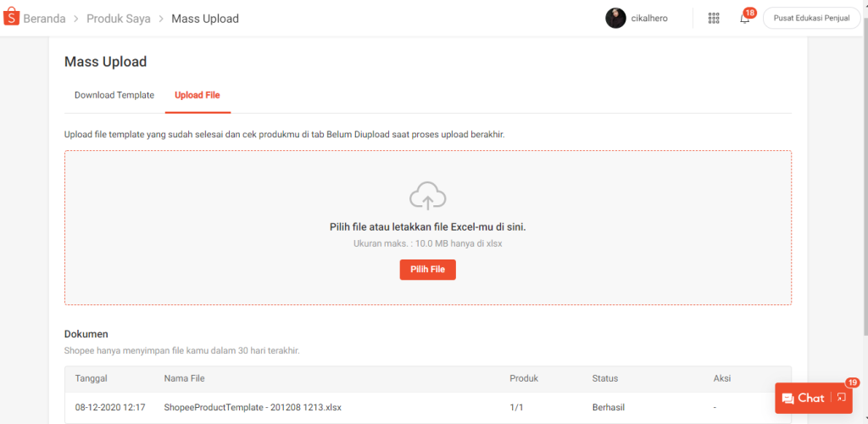Switch to Download Template tab

coord(114,95)
